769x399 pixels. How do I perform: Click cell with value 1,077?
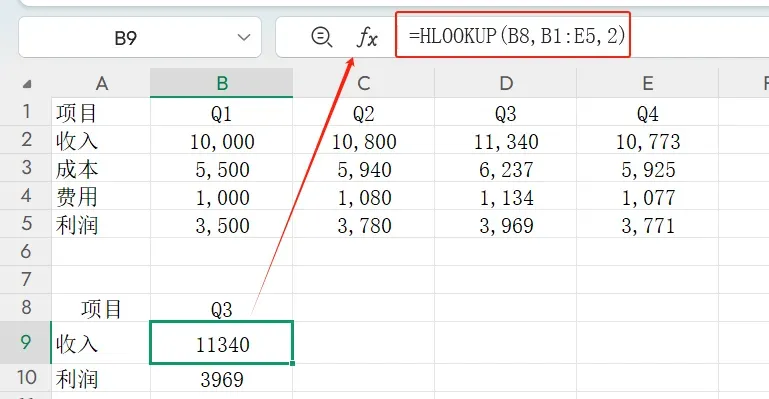tap(647, 196)
